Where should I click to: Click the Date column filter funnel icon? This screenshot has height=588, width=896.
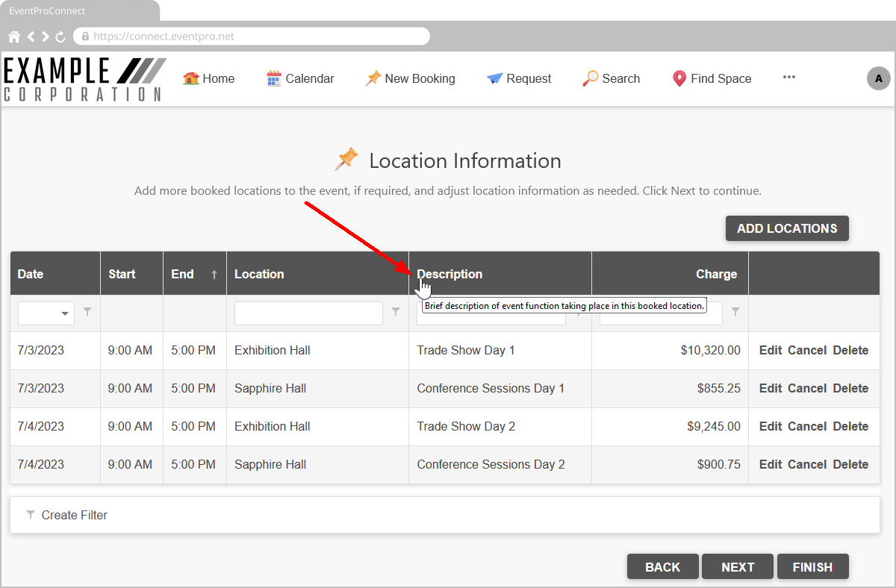click(87, 312)
